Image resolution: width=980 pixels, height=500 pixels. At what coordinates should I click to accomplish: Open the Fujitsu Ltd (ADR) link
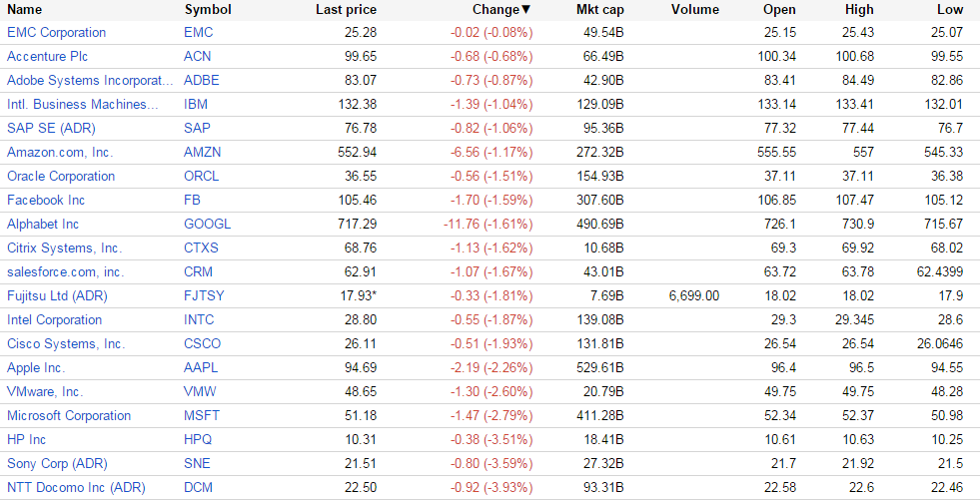(57, 296)
